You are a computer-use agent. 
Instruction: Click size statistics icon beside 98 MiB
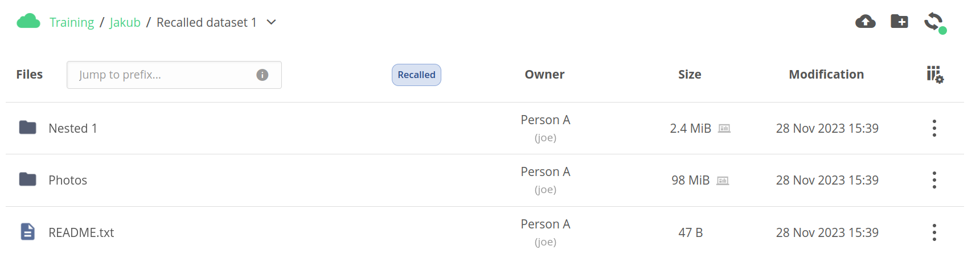click(723, 181)
